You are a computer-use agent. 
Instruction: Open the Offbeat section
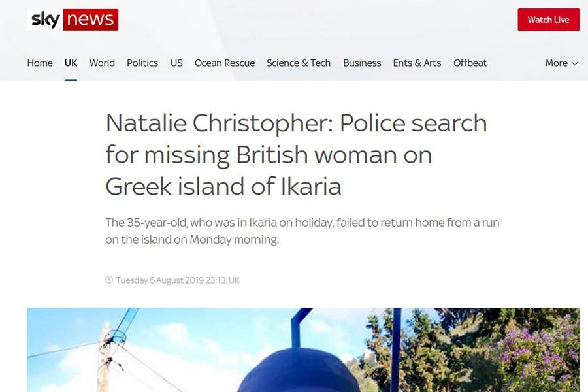point(470,63)
